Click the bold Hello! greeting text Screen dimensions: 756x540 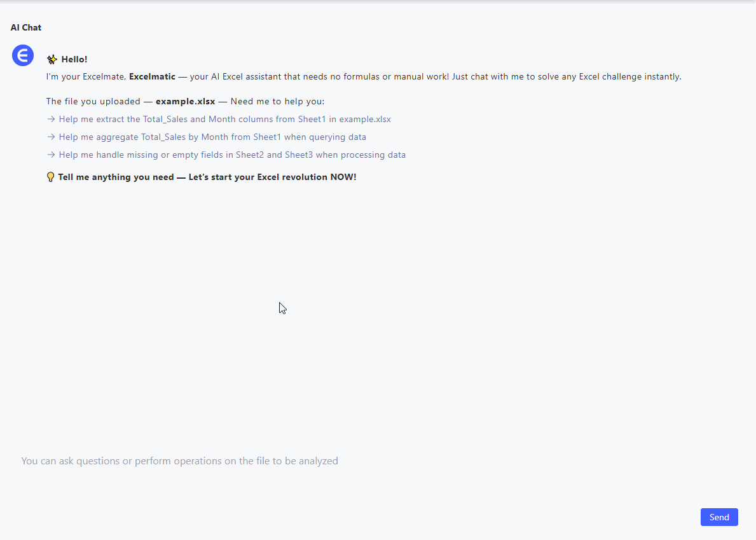(74, 60)
